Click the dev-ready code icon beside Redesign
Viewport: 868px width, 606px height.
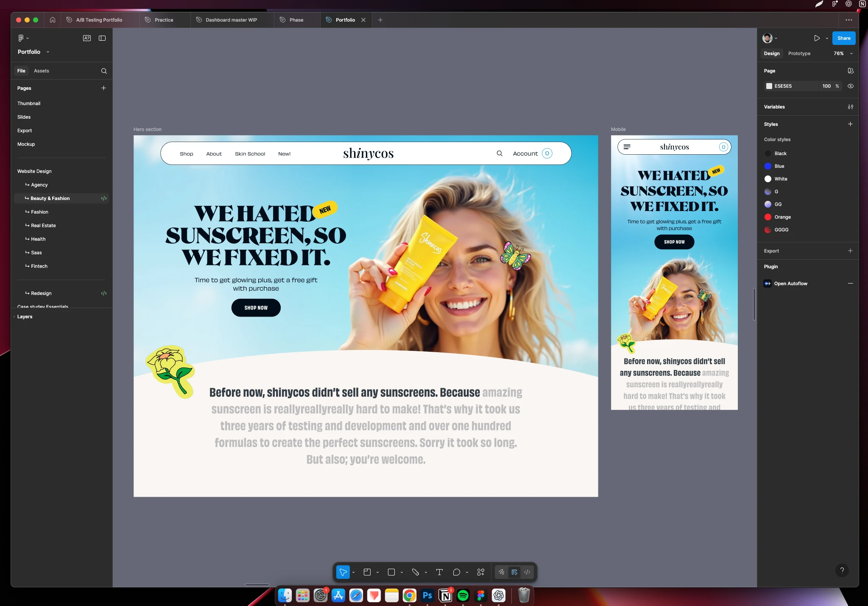pyautogui.click(x=104, y=293)
